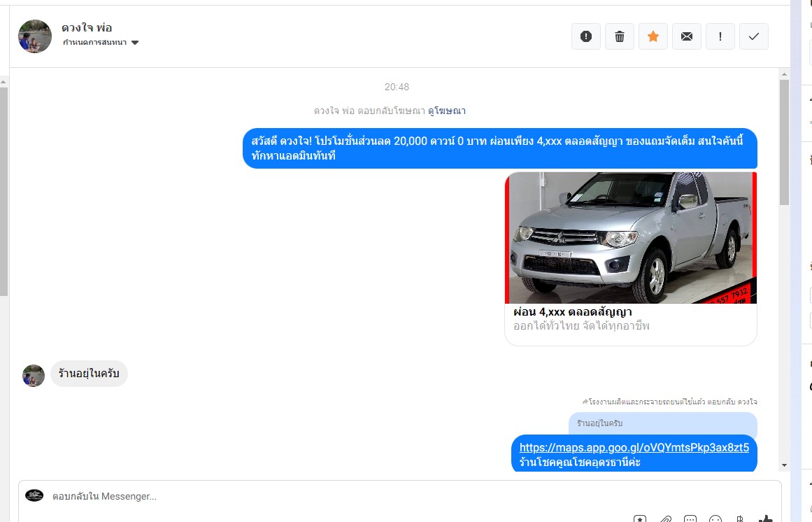
Task: Expand the กำหนดการสนทนา dropdown
Action: [101, 43]
